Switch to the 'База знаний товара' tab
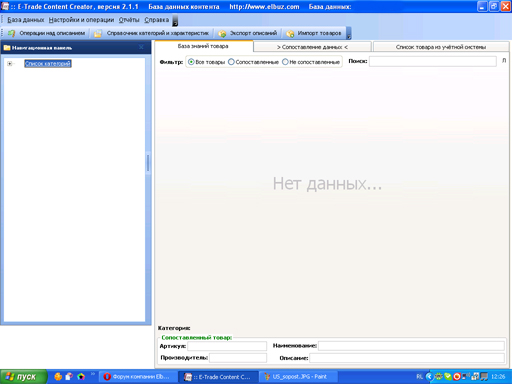Image resolution: width=512 pixels, height=384 pixels. (x=203, y=46)
